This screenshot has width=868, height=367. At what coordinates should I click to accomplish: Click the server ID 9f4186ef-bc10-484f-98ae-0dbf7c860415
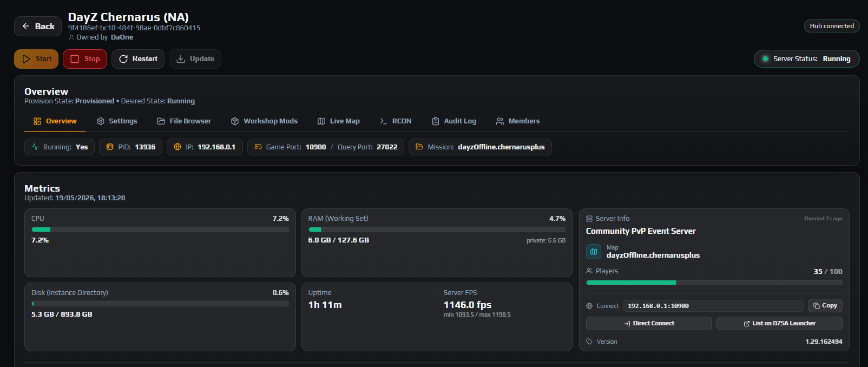(x=134, y=28)
